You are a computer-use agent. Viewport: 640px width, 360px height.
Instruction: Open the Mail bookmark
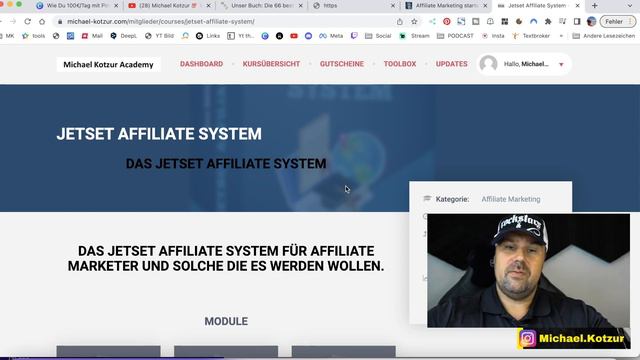click(x=92, y=36)
